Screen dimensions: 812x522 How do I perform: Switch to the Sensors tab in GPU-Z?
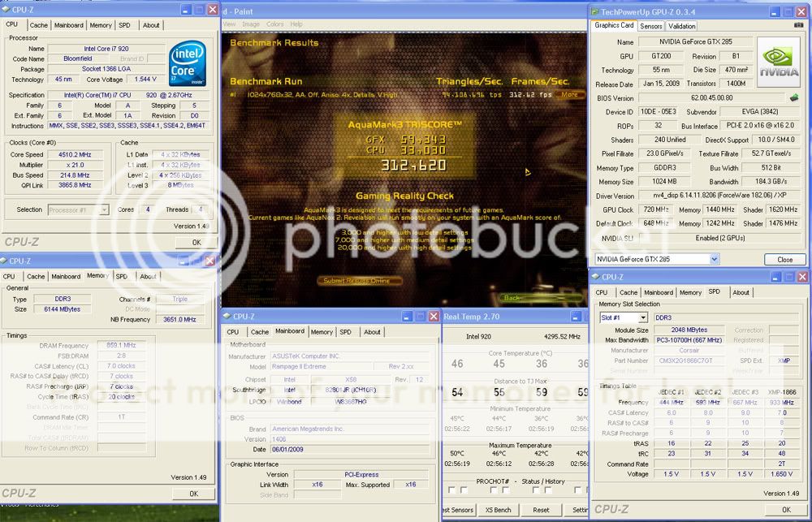(x=651, y=26)
